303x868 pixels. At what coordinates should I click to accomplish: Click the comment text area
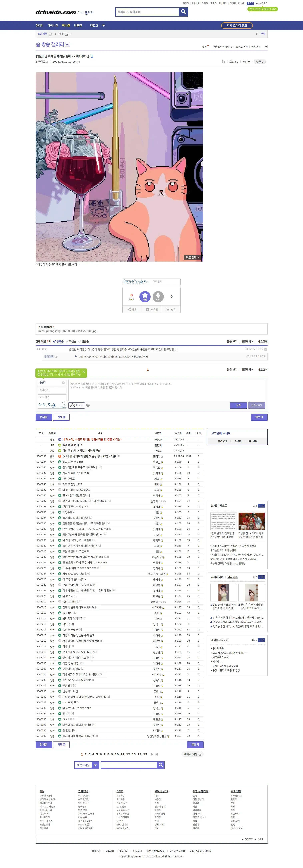click(167, 390)
